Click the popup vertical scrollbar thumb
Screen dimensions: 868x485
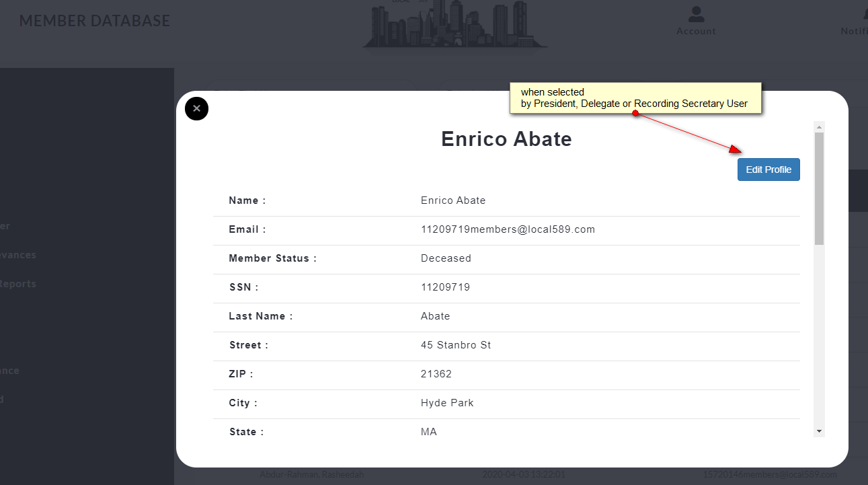(819, 188)
